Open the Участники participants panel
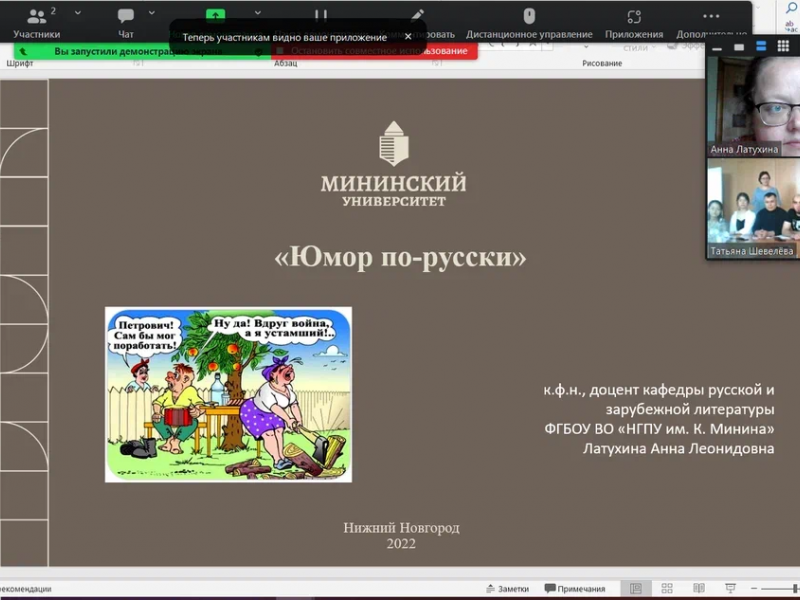Viewport: 800px width, 600px height. point(36,22)
